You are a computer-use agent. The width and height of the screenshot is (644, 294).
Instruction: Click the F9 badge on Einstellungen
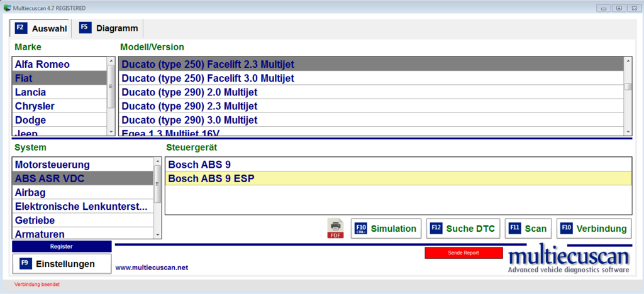tap(25, 264)
